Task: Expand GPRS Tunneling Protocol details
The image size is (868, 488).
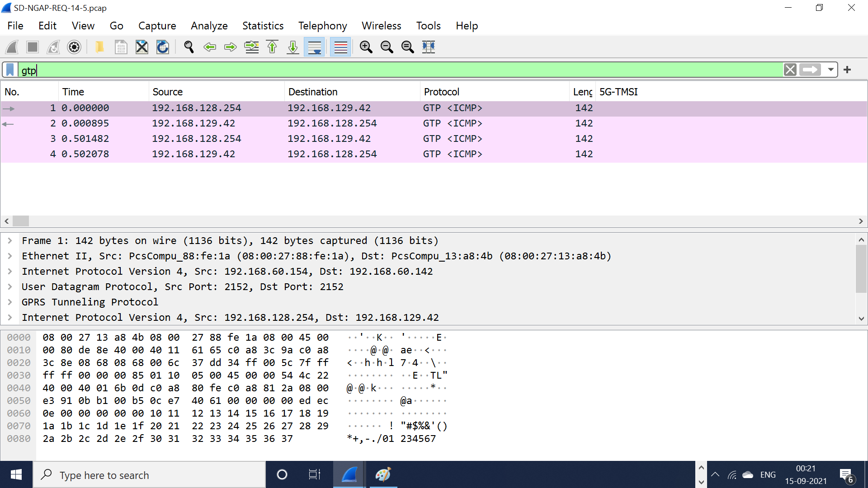Action: pos(9,302)
